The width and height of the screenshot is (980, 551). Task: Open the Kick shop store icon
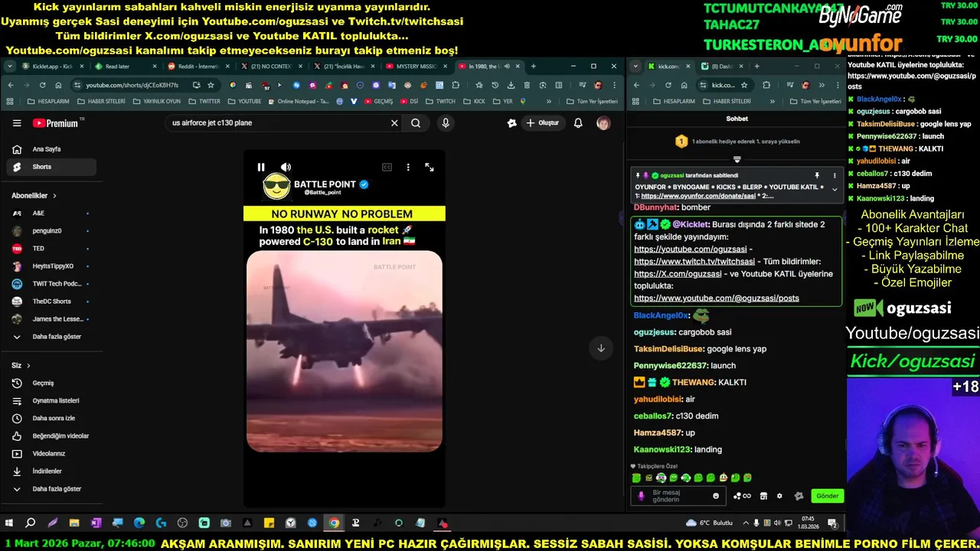(763, 496)
